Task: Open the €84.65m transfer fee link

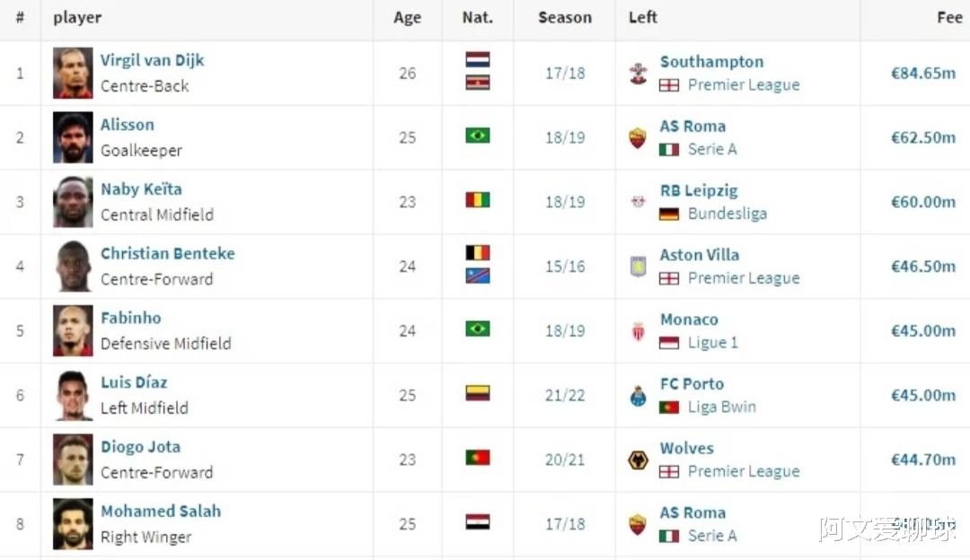Action: point(923,74)
